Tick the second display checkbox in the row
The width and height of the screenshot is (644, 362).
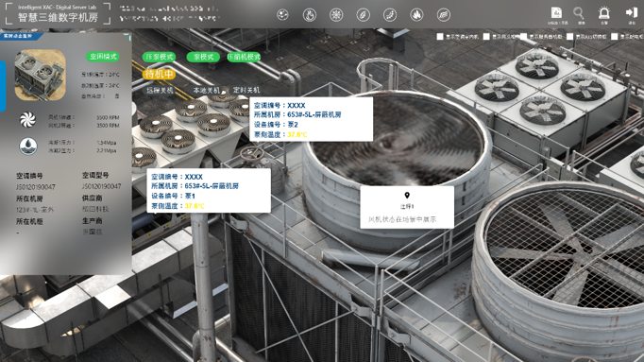[486, 37]
